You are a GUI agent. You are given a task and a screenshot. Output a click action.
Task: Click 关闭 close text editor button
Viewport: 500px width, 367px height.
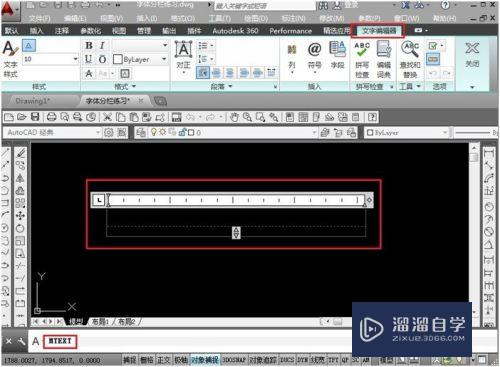tap(472, 54)
